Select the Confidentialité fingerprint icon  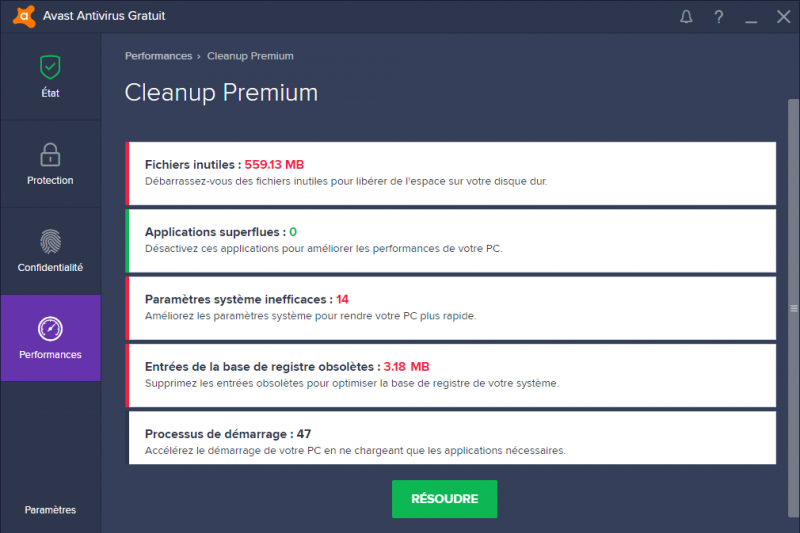click(x=50, y=241)
